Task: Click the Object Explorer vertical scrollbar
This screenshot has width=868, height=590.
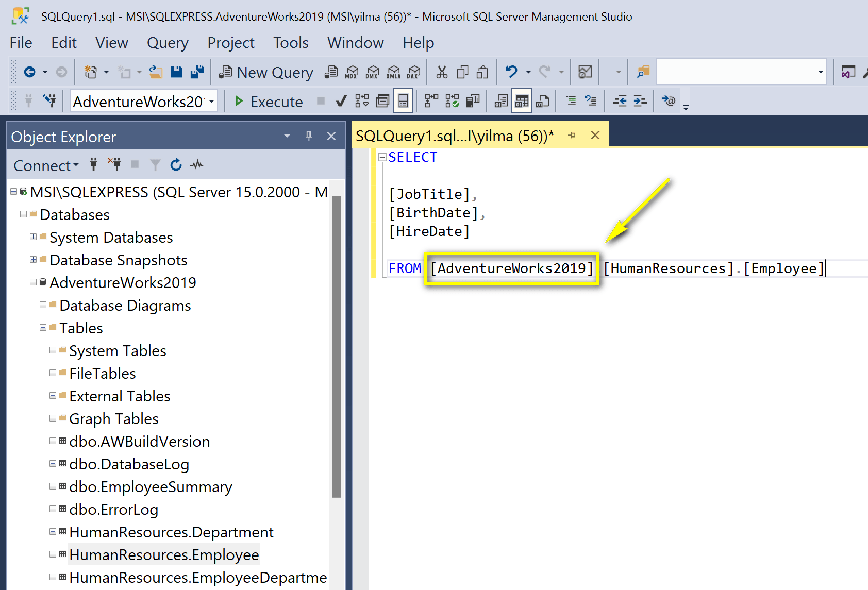Action: tap(337, 346)
